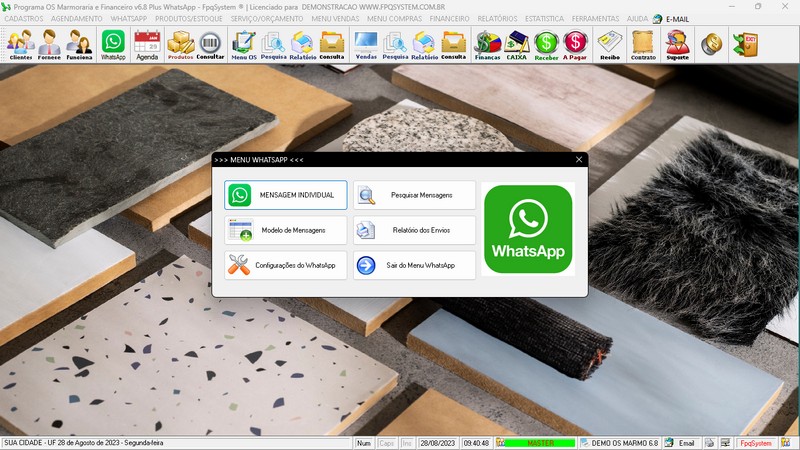Click the large WhatsApp logo image
Screen dimensions: 800x450
[x=528, y=229]
